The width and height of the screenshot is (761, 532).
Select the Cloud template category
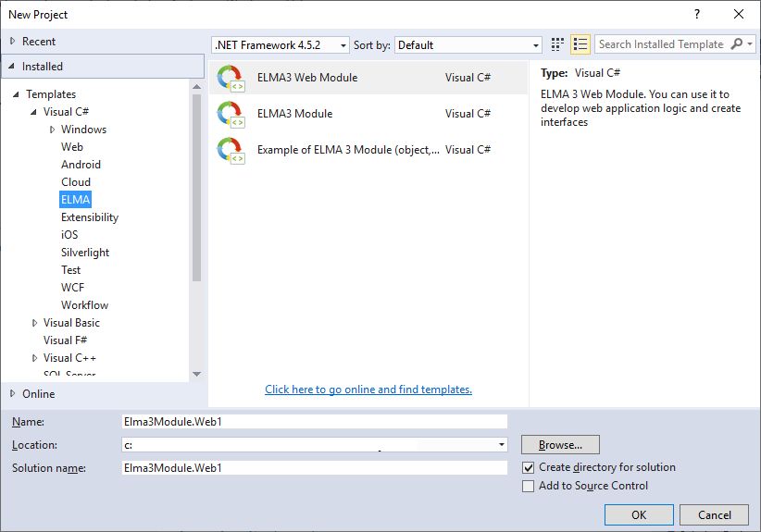pyautogui.click(x=76, y=182)
